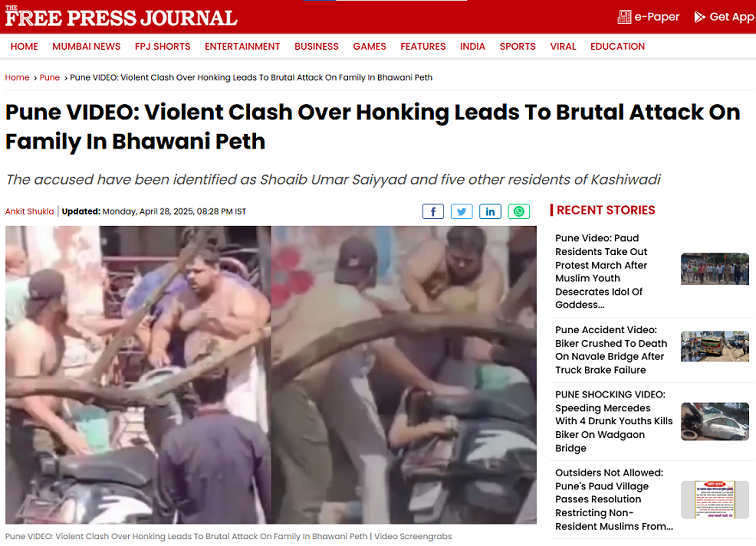
Task: Open author Ankit Shukla profile link
Action: 29,211
